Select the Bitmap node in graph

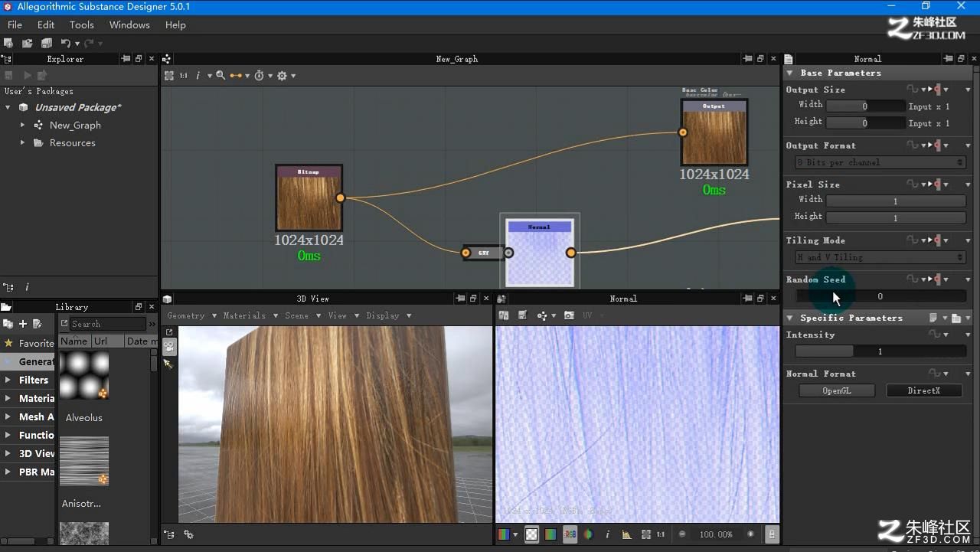[309, 198]
